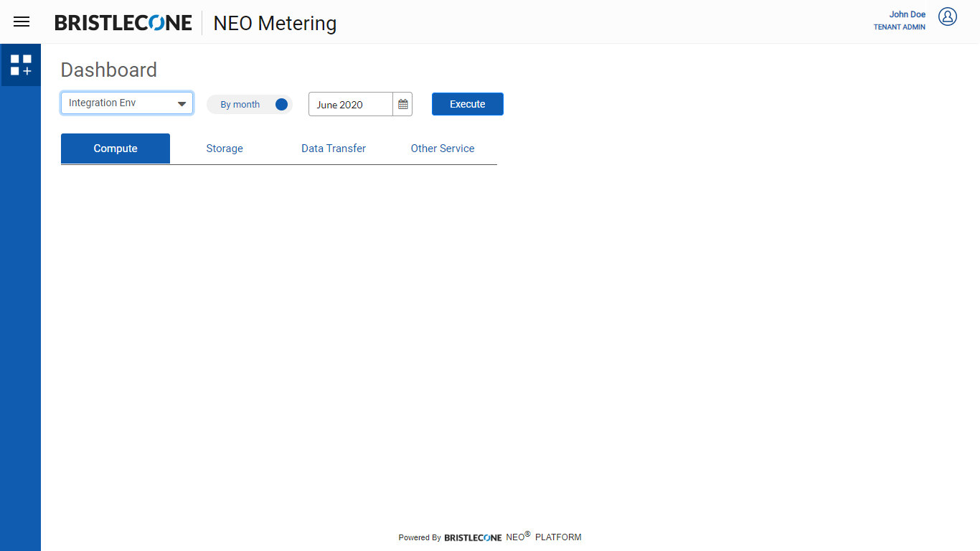This screenshot has width=980, height=551.
Task: Click the NEO PLATFORM footer text
Action: [544, 537]
